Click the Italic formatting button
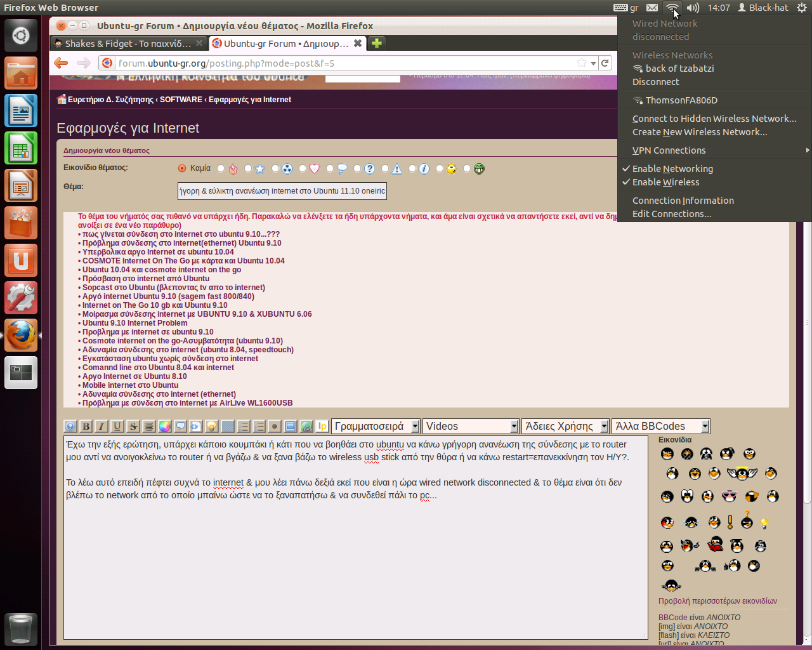 [x=101, y=427]
